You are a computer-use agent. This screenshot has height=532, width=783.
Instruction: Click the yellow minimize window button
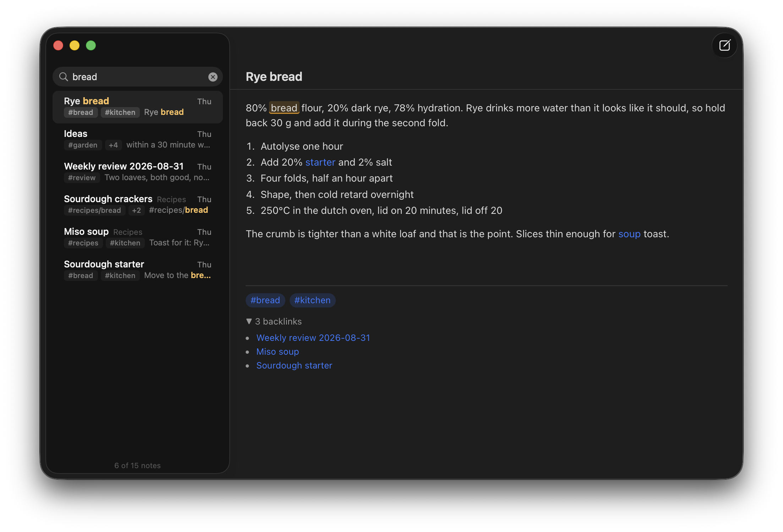[x=75, y=45]
